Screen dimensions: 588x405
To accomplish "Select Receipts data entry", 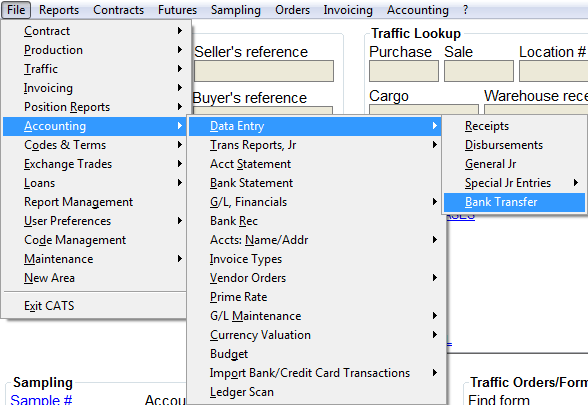I will (x=514, y=126).
